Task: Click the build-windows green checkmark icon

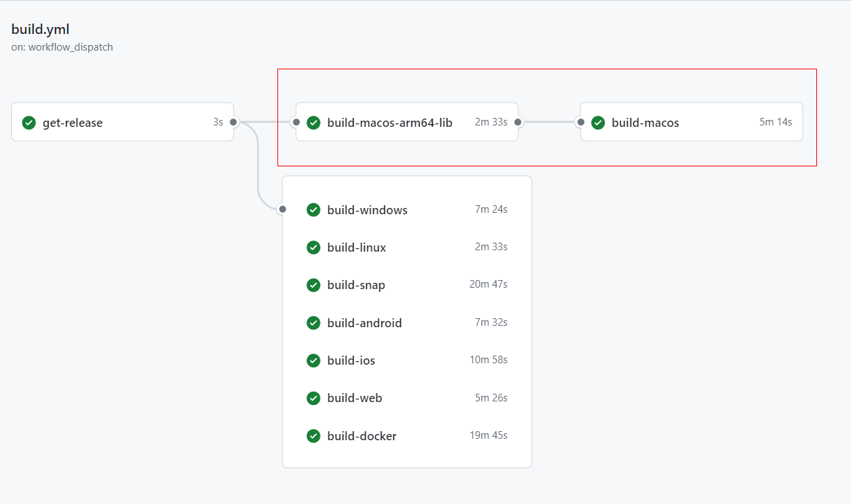Action: 313,210
